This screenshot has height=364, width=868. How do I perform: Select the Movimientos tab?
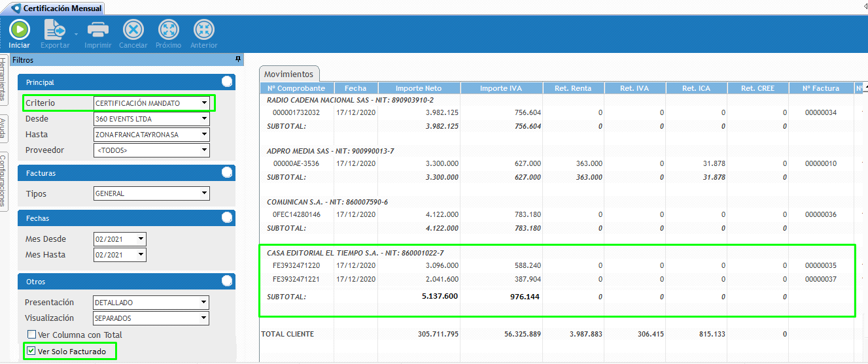coord(288,74)
